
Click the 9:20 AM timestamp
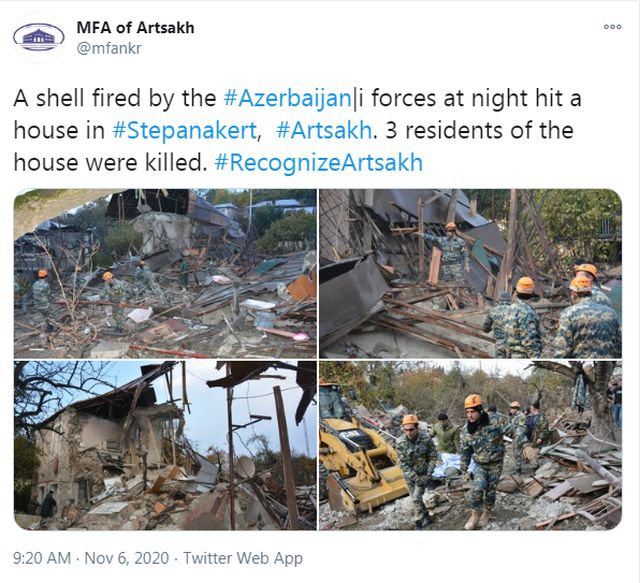(x=42, y=558)
